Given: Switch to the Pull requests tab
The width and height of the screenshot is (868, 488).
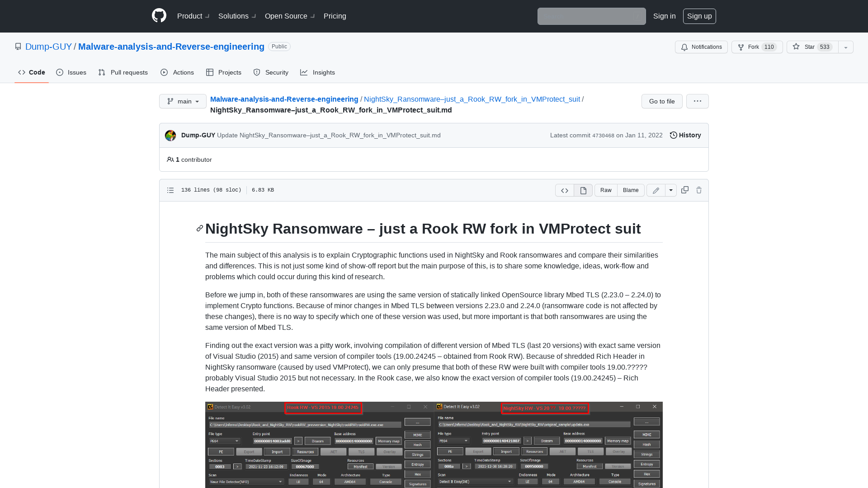Looking at the screenshot, I should click(x=123, y=72).
